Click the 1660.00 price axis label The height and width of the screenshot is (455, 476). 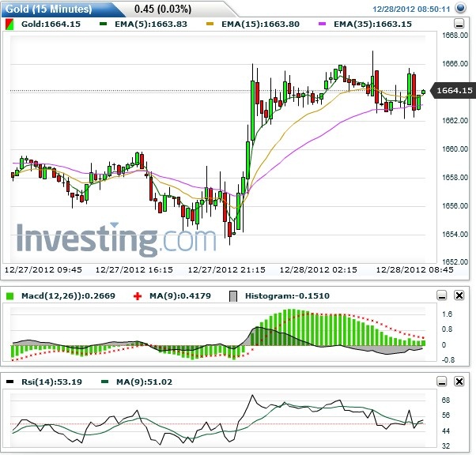[x=455, y=149]
